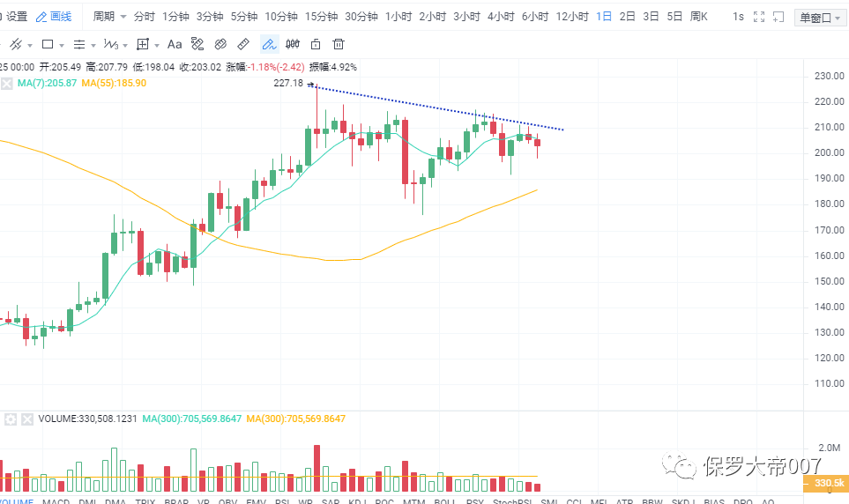Choose the 2日 interval

tap(628, 17)
